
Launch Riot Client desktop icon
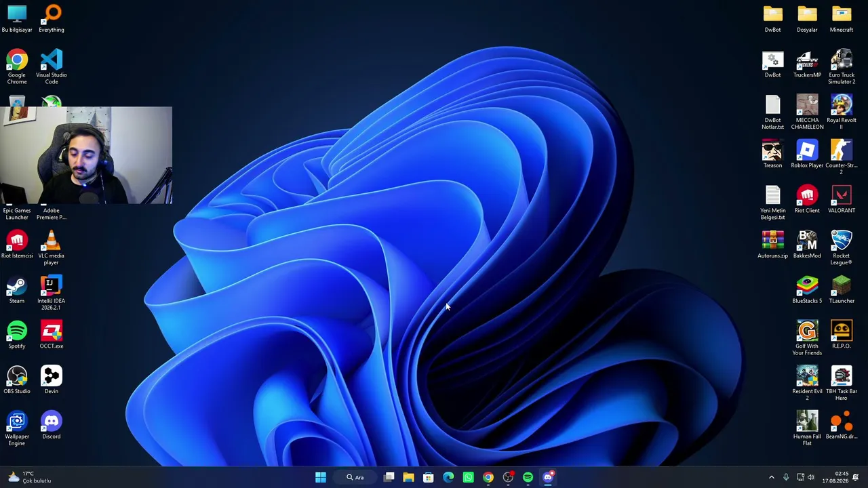tap(807, 199)
